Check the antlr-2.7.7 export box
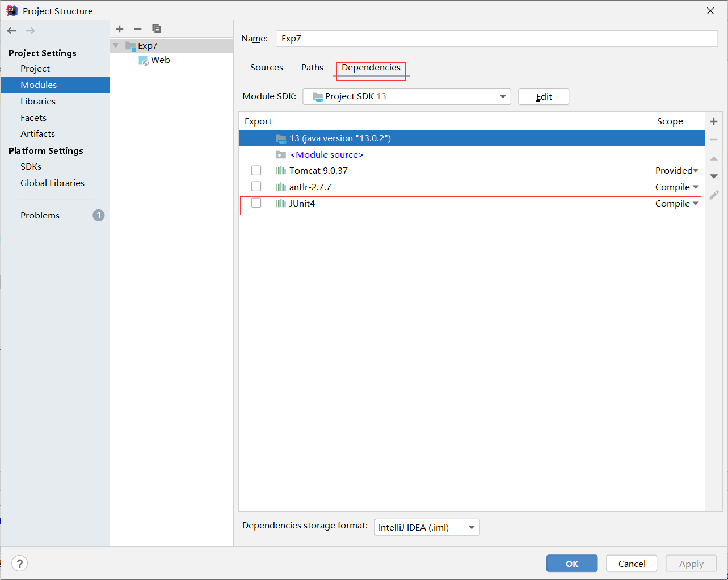This screenshot has width=728, height=580. tap(256, 187)
